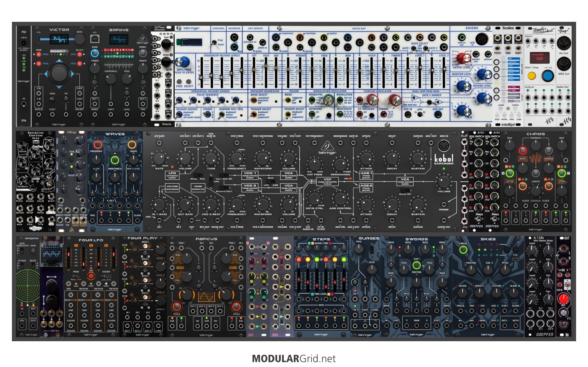Click the Enigma phones jack
Image resolution: width=588 pixels, height=367 pixels.
click(x=487, y=54)
